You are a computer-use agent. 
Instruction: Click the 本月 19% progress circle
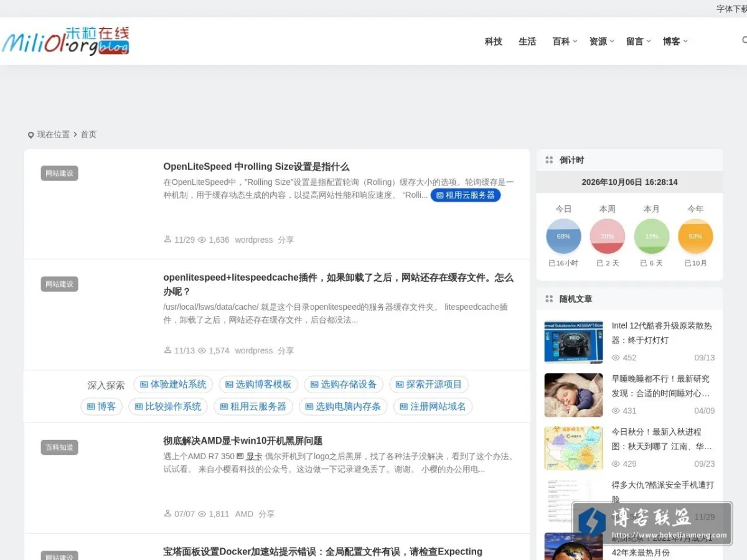(x=652, y=236)
